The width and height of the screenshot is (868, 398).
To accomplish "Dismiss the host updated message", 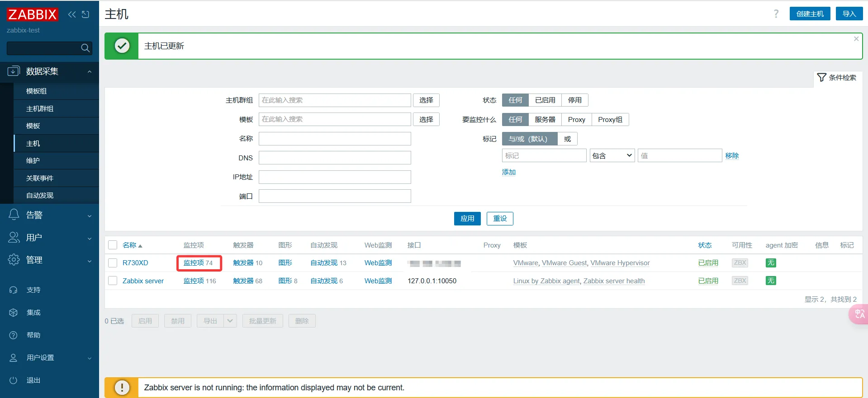I will point(856,39).
